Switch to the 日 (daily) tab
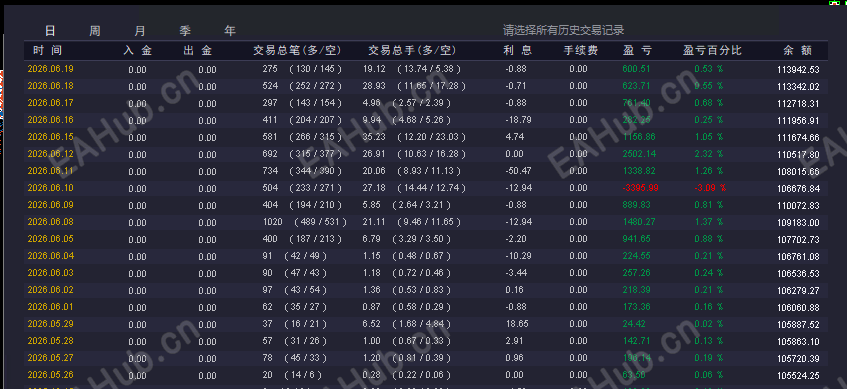The height and width of the screenshot is (389, 847). coord(50,31)
